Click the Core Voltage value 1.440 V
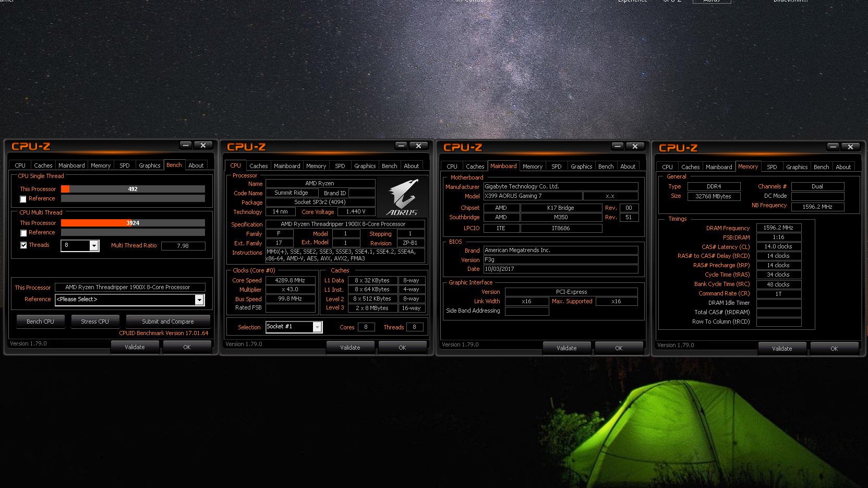868x488 pixels. pyautogui.click(x=356, y=211)
